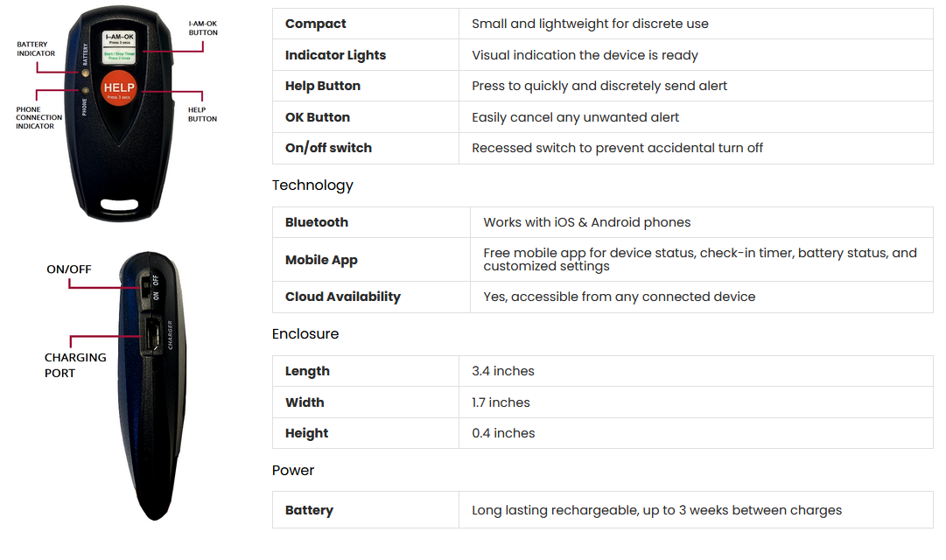Click the Power section heading
The width and height of the screenshot is (946, 560).
tap(292, 471)
